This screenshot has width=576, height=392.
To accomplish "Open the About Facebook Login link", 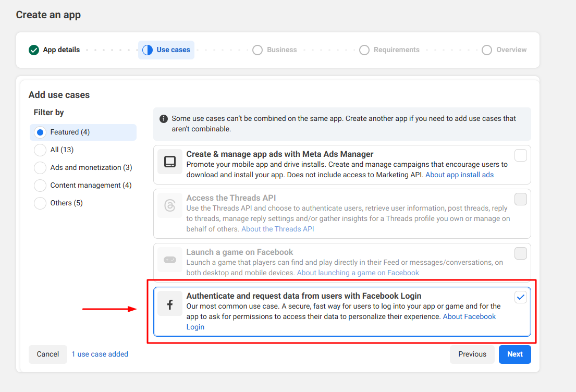I will [469, 317].
